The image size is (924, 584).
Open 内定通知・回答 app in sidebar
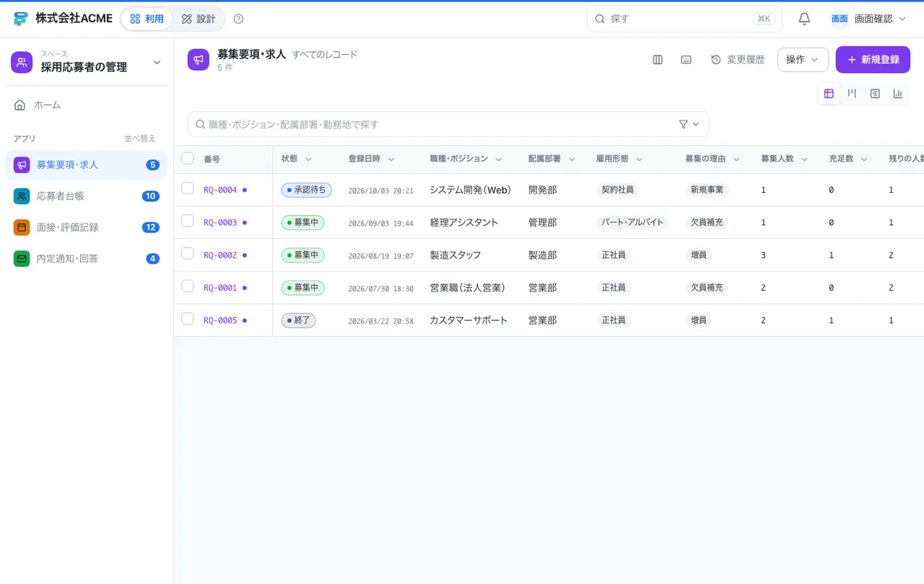pyautogui.click(x=87, y=258)
